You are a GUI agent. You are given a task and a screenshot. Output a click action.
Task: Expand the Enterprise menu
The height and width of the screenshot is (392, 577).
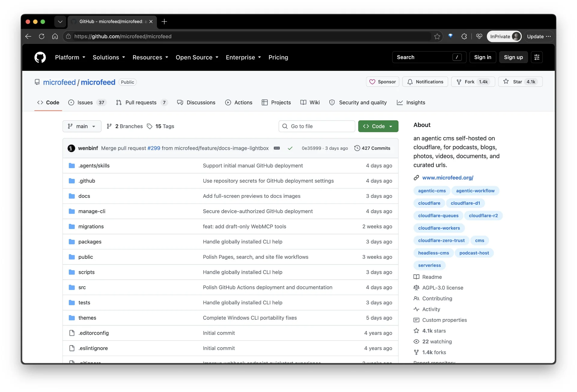click(x=243, y=57)
